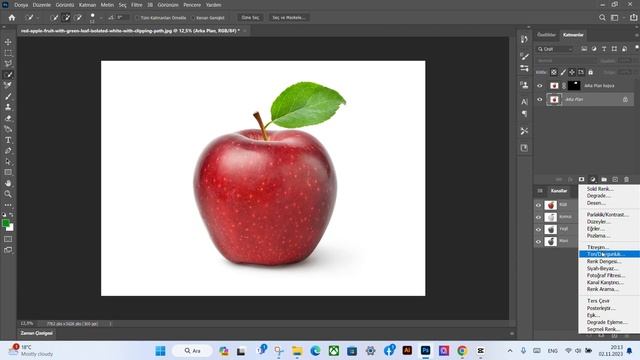Viewport: 640px width, 360px height.
Task: Select the Quick Selection tool in toolbar
Action: [8, 75]
